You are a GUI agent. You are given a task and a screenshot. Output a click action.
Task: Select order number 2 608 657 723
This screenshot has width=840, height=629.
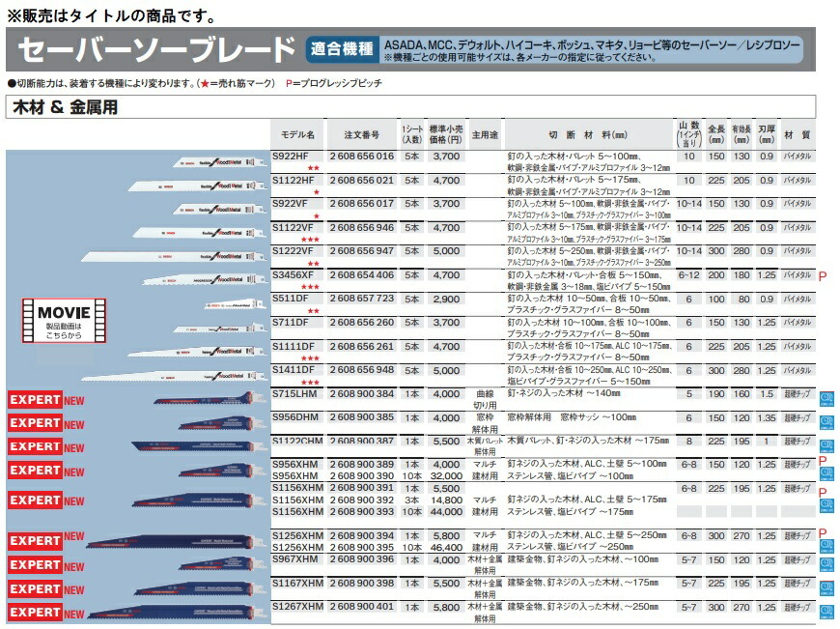click(362, 299)
